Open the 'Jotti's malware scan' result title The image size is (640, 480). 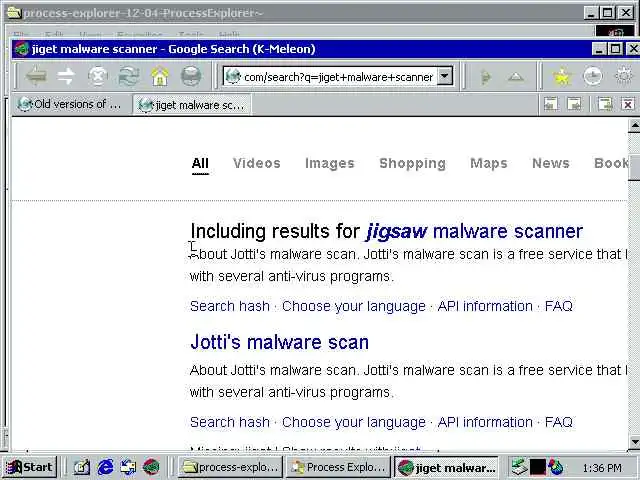(x=280, y=342)
